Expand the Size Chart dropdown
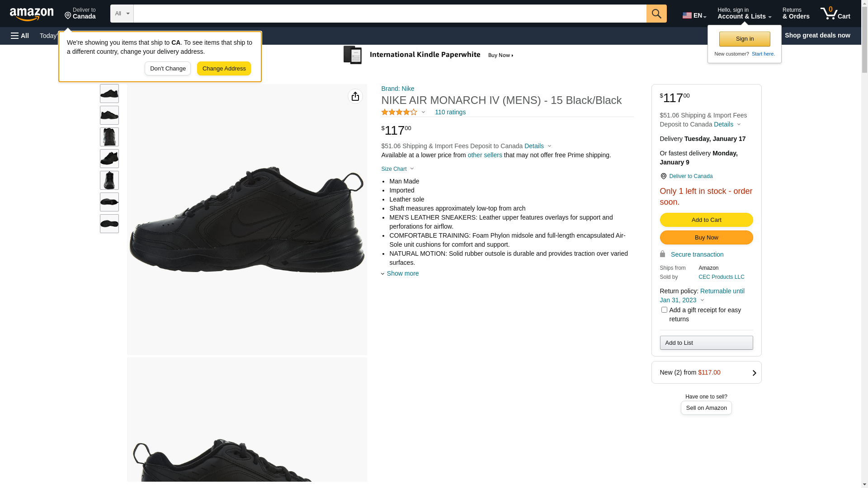Screen dimensions: 868x488 click(397, 169)
